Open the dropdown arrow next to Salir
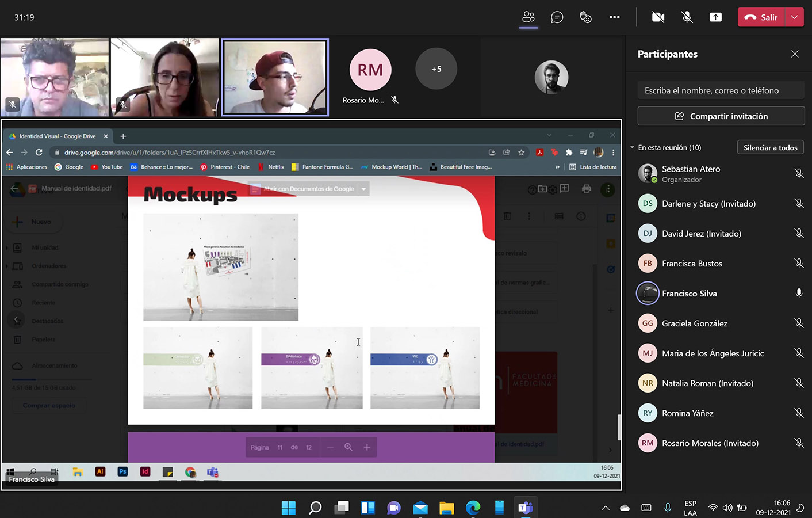The width and height of the screenshot is (812, 518). click(x=794, y=17)
